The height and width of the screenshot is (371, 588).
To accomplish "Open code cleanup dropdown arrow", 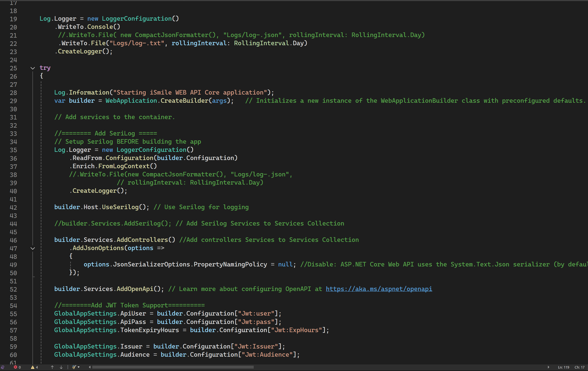I will coord(79,367).
